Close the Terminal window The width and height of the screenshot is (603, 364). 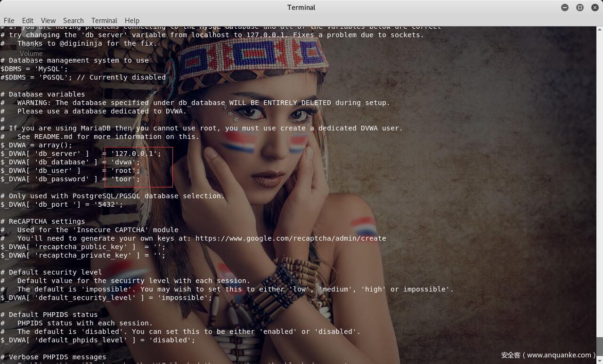[595, 8]
